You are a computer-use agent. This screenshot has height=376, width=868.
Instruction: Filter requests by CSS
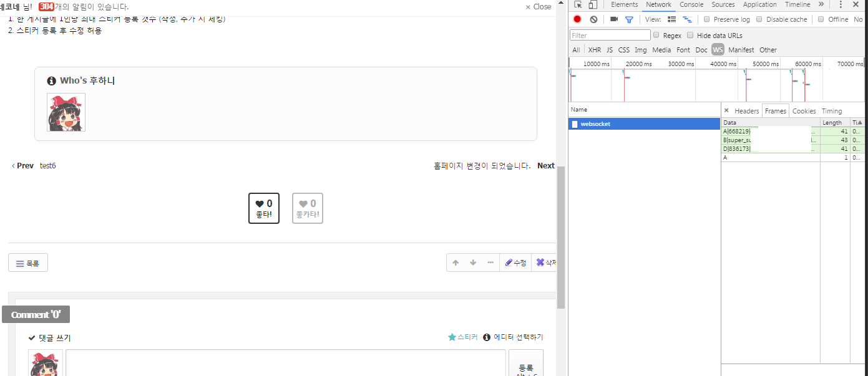[x=624, y=50]
